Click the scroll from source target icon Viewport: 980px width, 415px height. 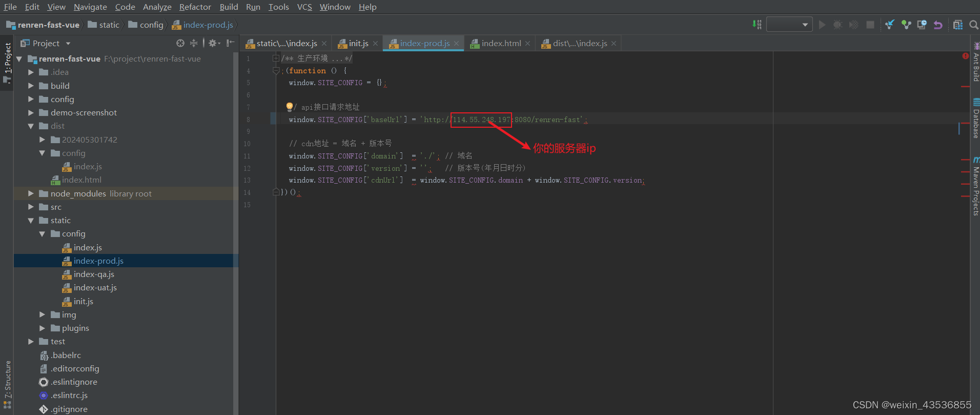(x=180, y=43)
